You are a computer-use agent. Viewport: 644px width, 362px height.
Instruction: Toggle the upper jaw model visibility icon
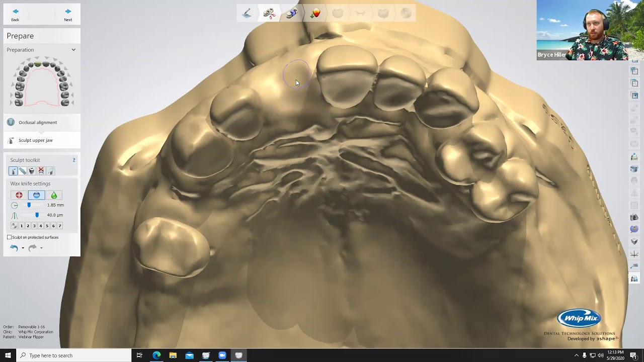634,157
